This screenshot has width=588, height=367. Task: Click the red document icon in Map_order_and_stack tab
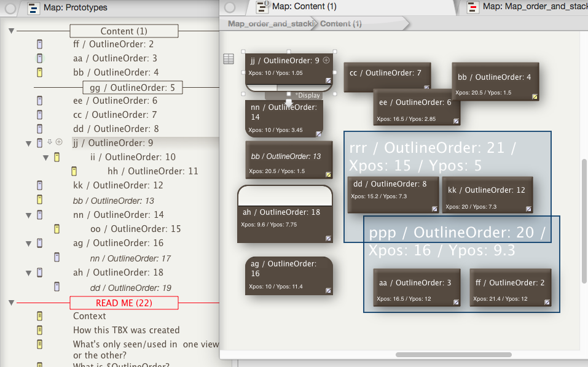click(472, 8)
